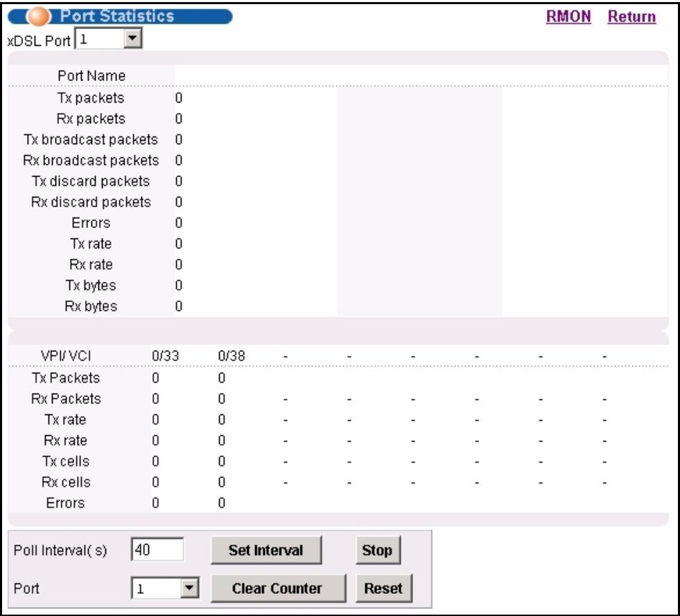Open the xDSL Port dropdown
680x616 pixels.
108,39
